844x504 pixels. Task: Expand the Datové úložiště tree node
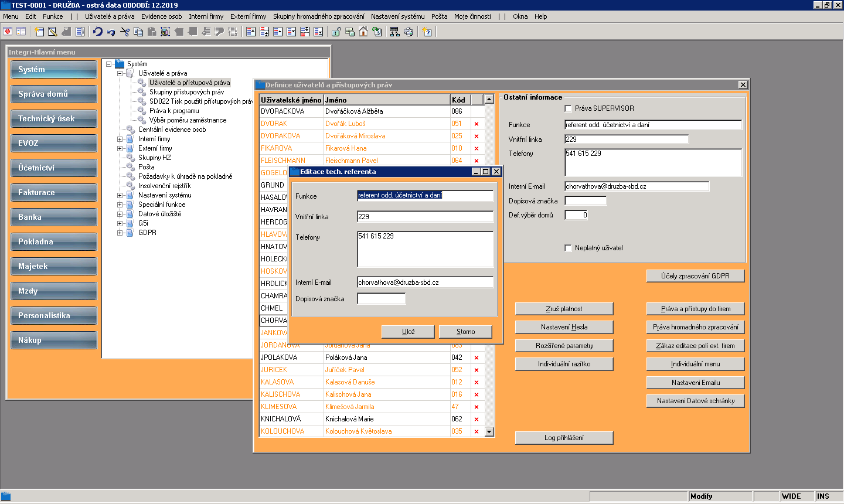[x=120, y=214]
